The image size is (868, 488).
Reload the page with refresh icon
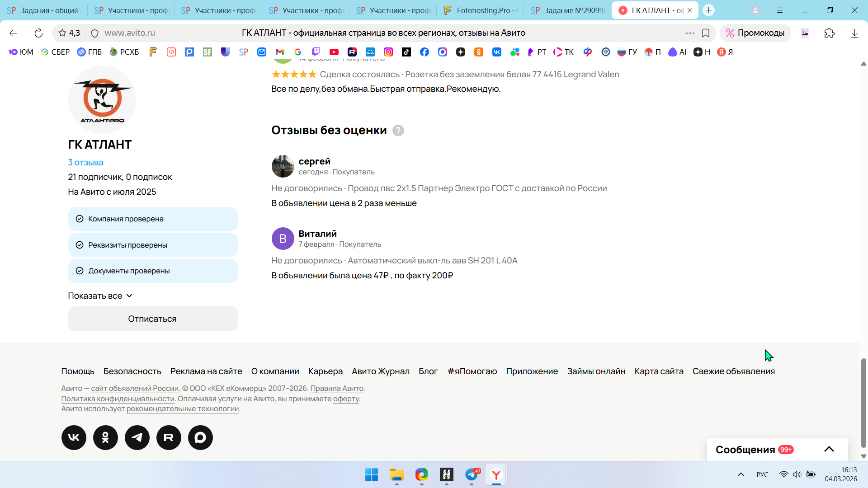[x=38, y=33]
